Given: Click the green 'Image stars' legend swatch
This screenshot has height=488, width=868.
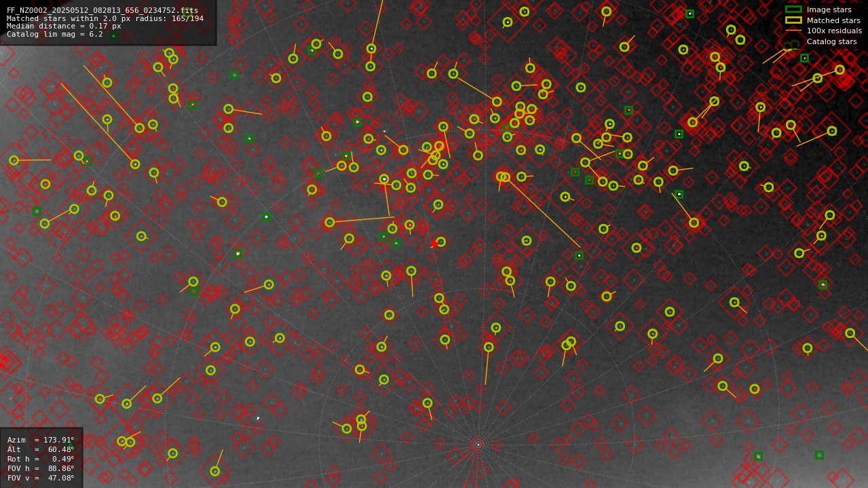Looking at the screenshot, I should tap(793, 10).
